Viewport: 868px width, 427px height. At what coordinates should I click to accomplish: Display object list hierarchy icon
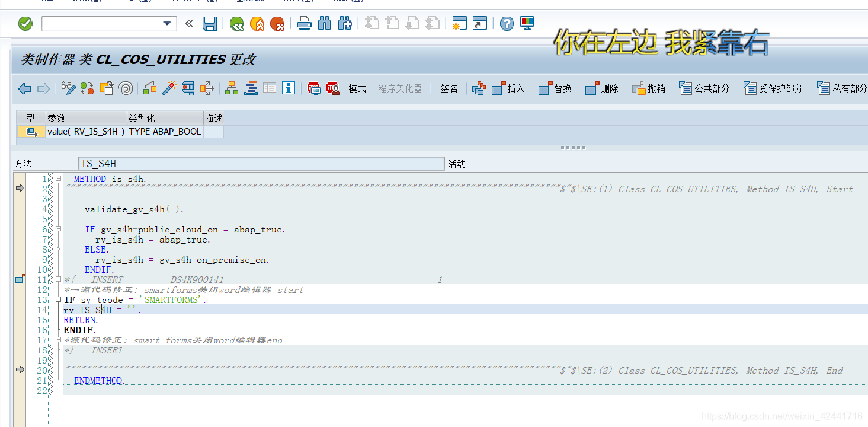tap(232, 89)
